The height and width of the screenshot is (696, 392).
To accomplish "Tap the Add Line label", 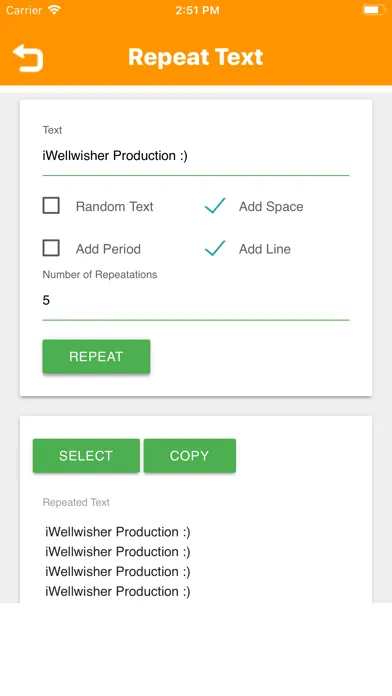I will coord(265,249).
